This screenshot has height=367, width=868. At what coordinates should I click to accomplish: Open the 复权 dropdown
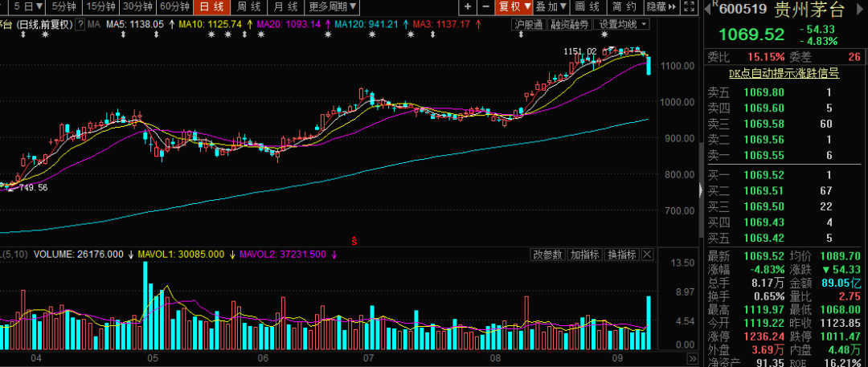pyautogui.click(x=514, y=6)
